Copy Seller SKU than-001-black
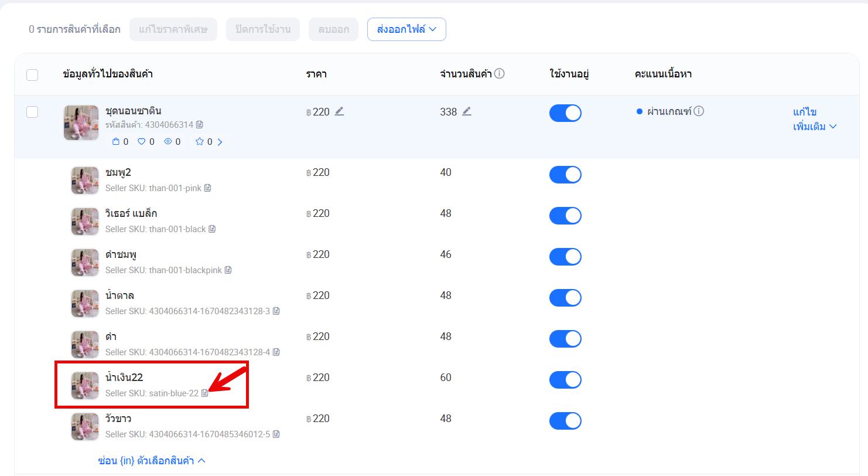Viewport: 868px width, 476px height. [x=212, y=229]
